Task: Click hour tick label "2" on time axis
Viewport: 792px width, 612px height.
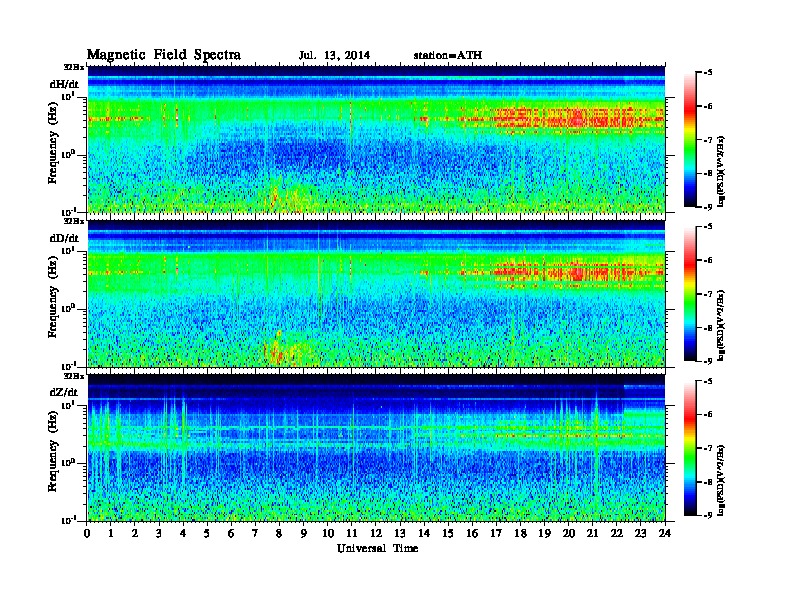Action: (x=135, y=533)
